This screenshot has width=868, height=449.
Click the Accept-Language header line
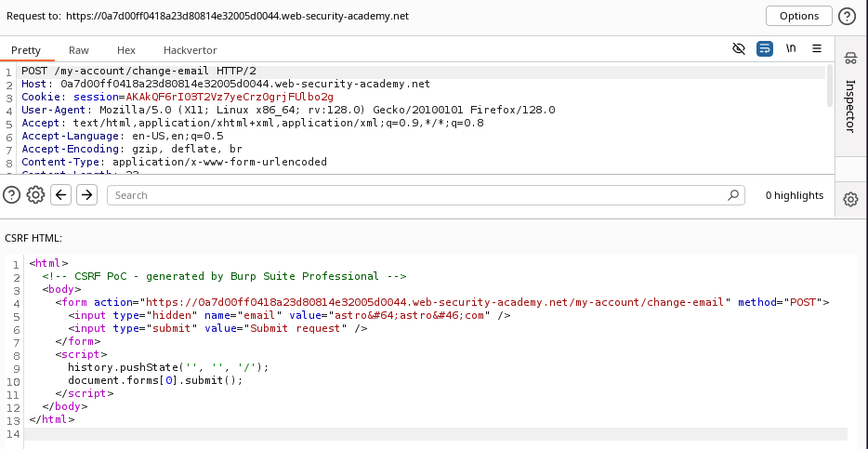[123, 136]
